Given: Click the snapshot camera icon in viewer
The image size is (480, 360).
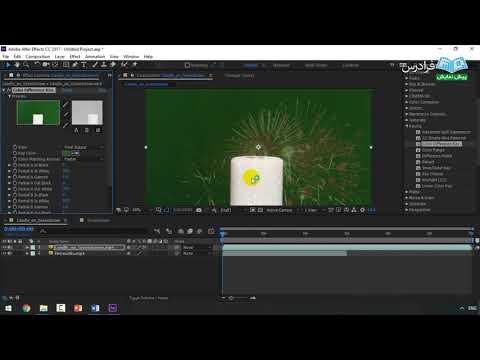Looking at the screenshot, I should (x=199, y=210).
